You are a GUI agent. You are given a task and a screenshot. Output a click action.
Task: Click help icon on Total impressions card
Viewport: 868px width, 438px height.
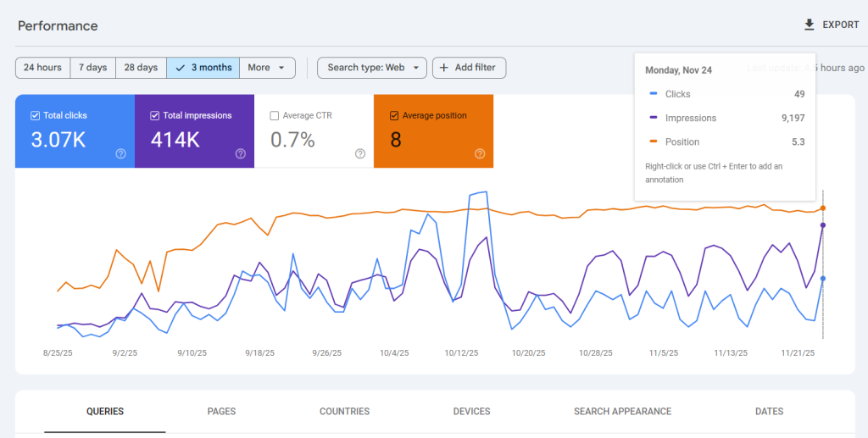(x=241, y=153)
